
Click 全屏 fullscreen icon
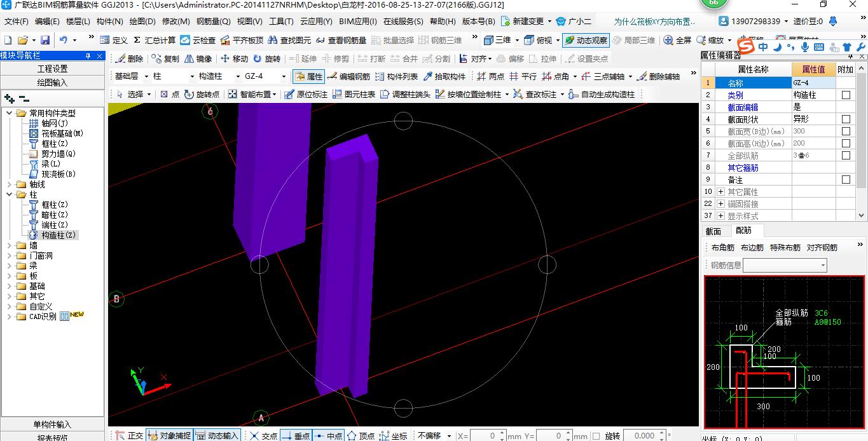pyautogui.click(x=677, y=40)
